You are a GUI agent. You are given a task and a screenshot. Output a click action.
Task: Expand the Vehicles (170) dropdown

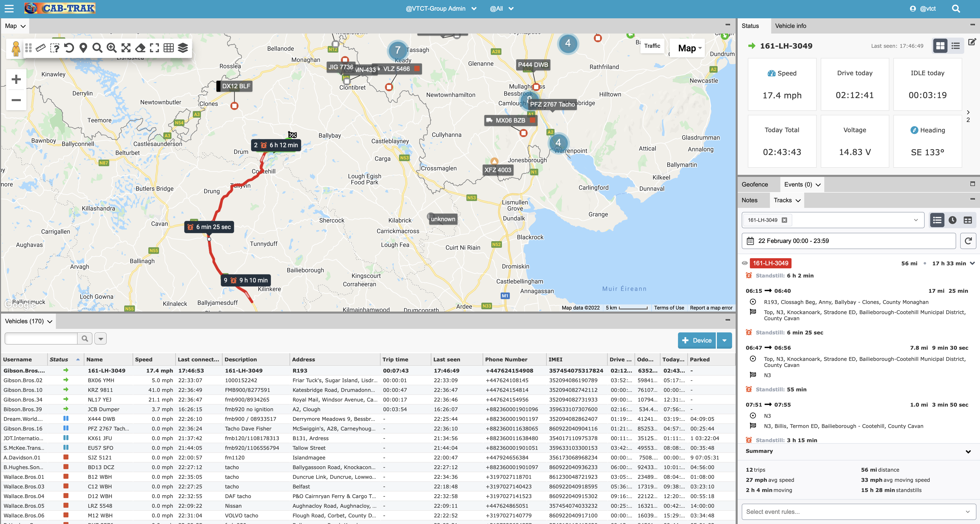[x=28, y=321]
